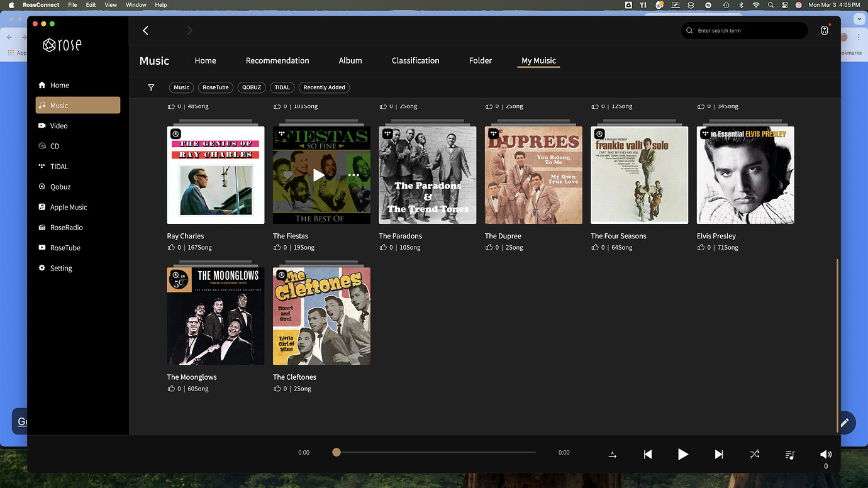
Task: Toggle the RoseTube filter chip
Action: pos(216,87)
